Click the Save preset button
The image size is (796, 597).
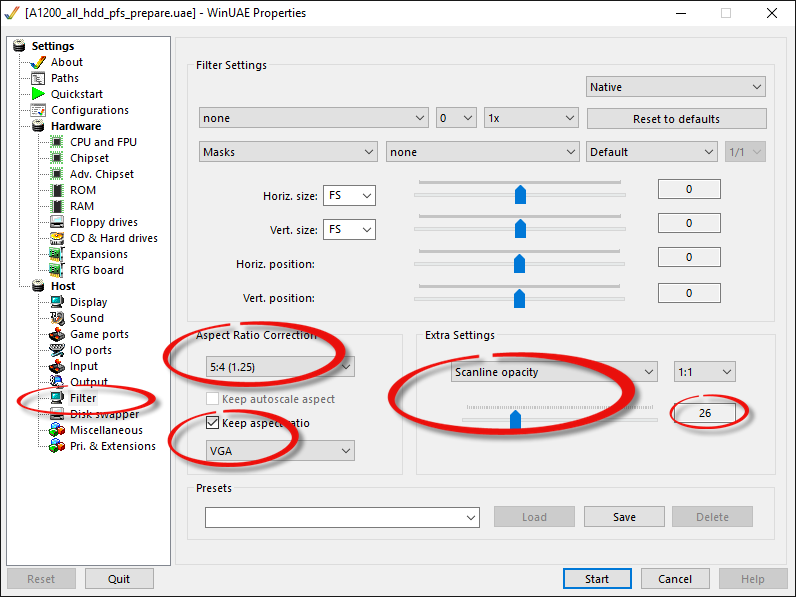[624, 517]
